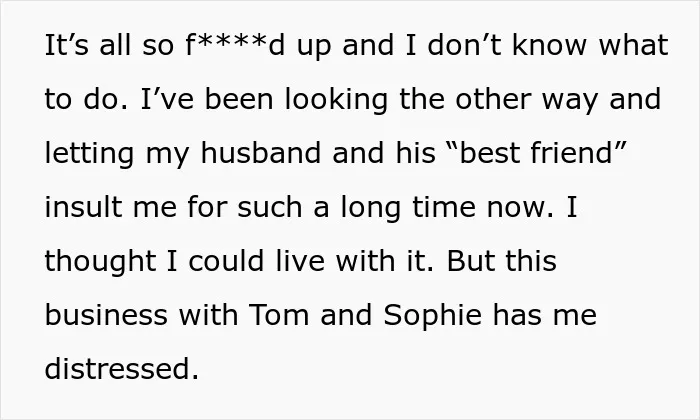This screenshot has height=420, width=700.
Task: Select the name "Sophie" in the text
Action: point(433,315)
